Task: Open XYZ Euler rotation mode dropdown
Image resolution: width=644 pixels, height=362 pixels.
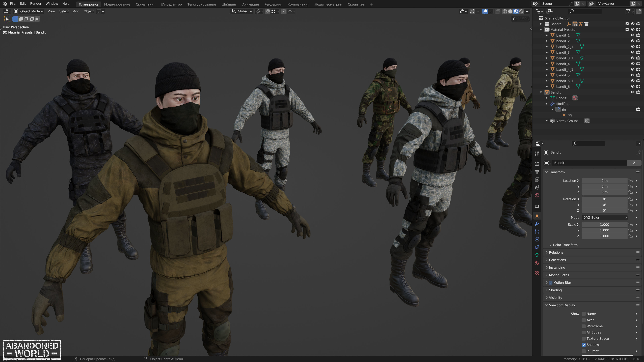Action: (x=604, y=218)
